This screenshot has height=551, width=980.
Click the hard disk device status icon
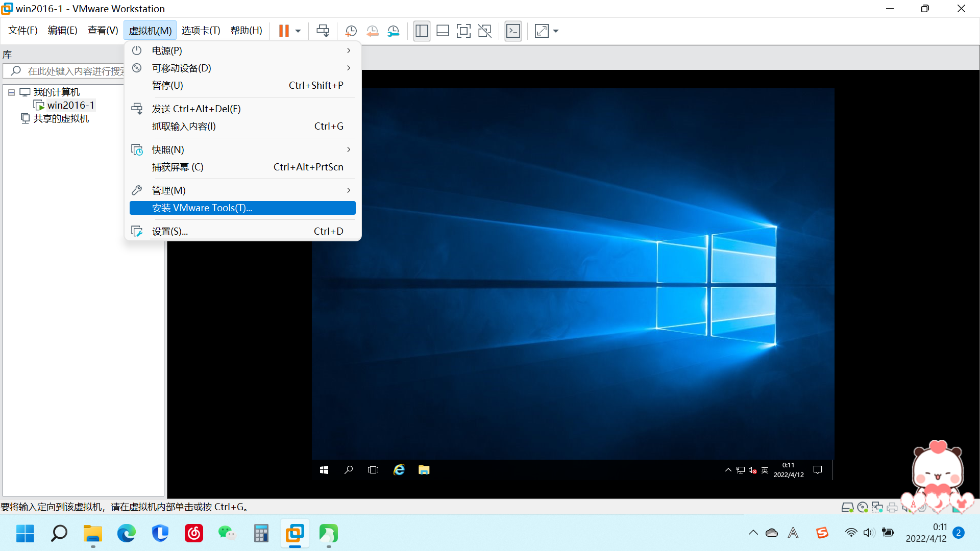click(x=847, y=507)
